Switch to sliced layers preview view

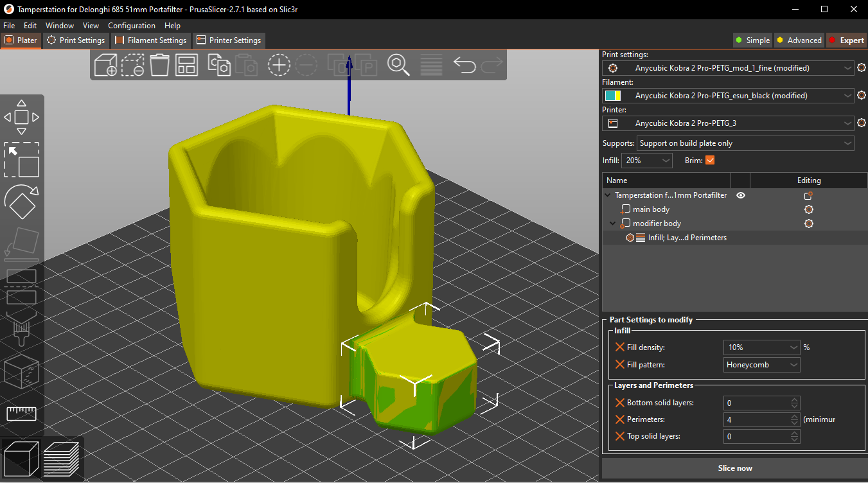(x=62, y=459)
